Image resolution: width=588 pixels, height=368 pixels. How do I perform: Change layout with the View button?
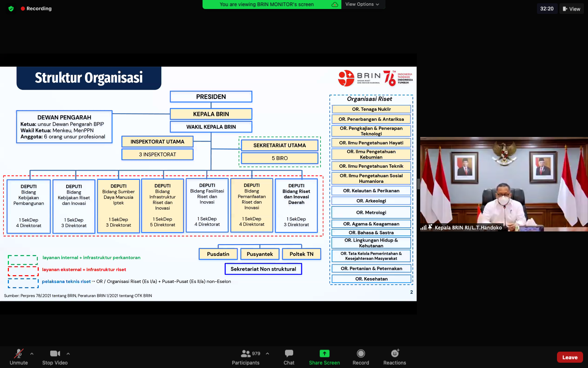571,9
